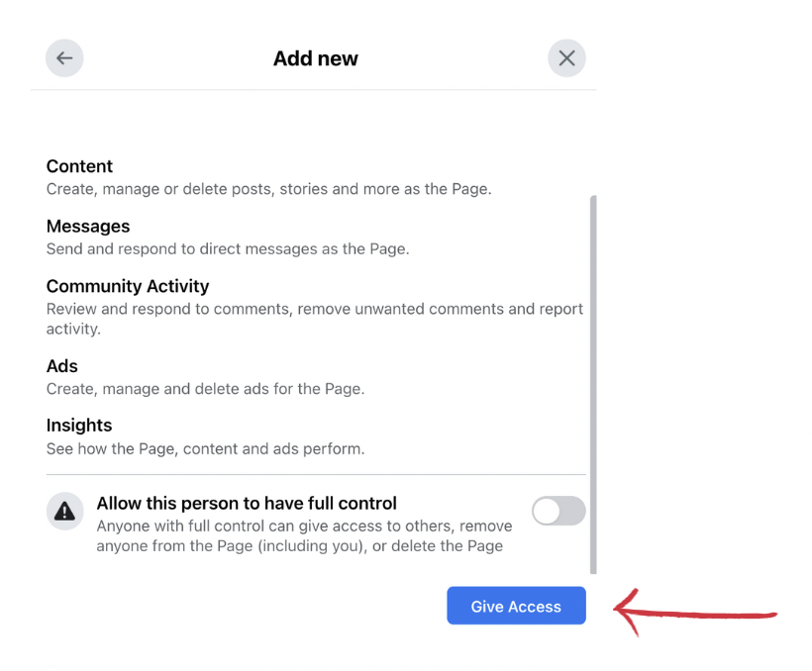Image resolution: width=812 pixels, height=671 pixels.
Task: Click the Give Access button
Action: [x=516, y=606]
